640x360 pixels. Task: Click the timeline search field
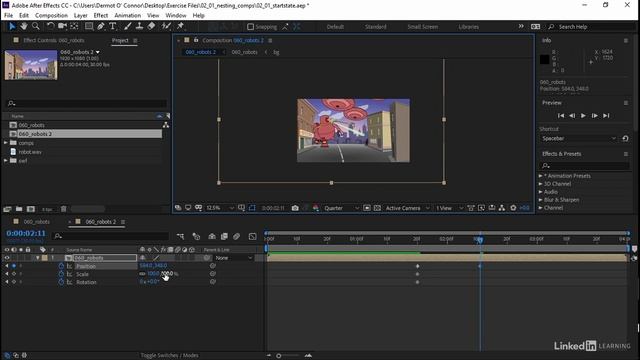[111, 236]
